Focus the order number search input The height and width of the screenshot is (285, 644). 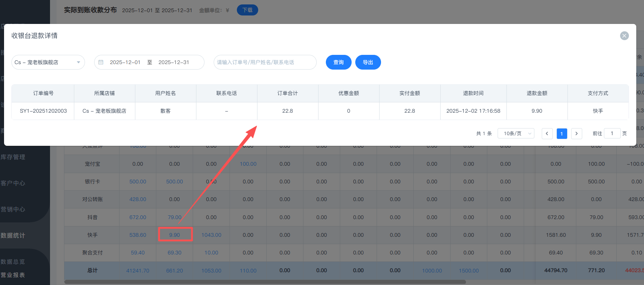pyautogui.click(x=265, y=62)
